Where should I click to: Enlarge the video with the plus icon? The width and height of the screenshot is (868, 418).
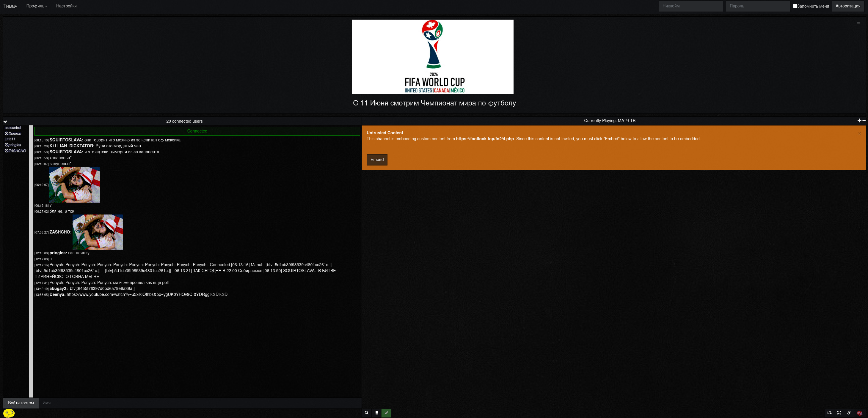pos(859,121)
